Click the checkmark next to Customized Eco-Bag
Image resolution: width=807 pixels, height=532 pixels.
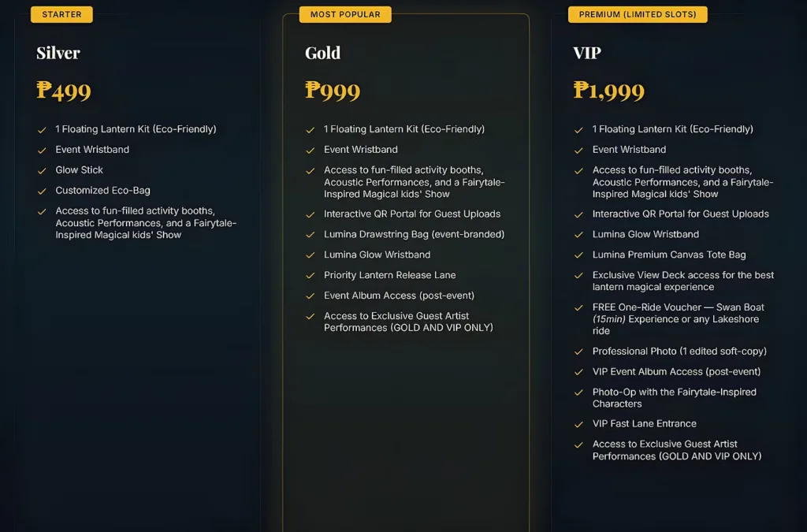[42, 191]
